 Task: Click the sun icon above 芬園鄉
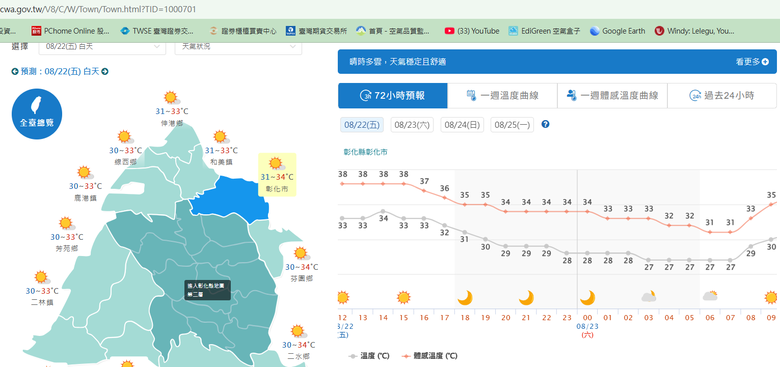(301, 254)
